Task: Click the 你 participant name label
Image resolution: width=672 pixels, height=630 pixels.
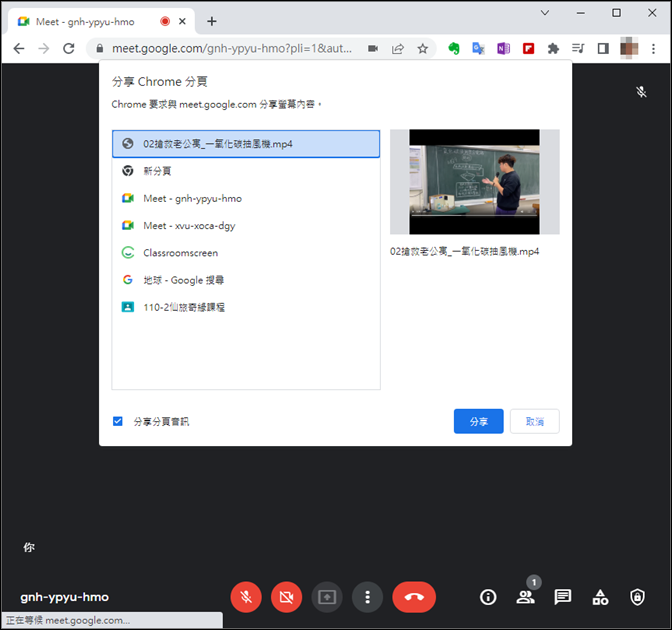Action: point(29,547)
